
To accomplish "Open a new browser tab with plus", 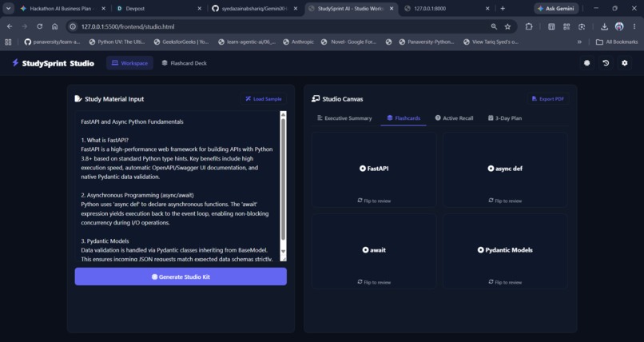I will point(503,8).
